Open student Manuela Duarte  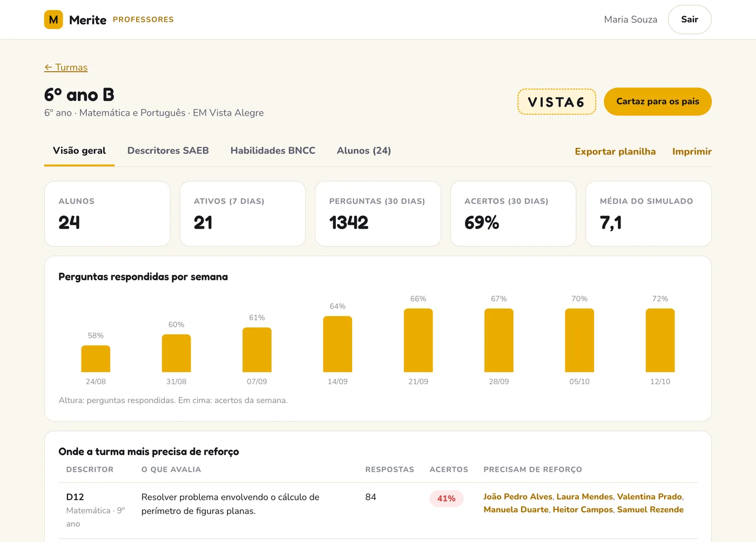click(x=516, y=510)
